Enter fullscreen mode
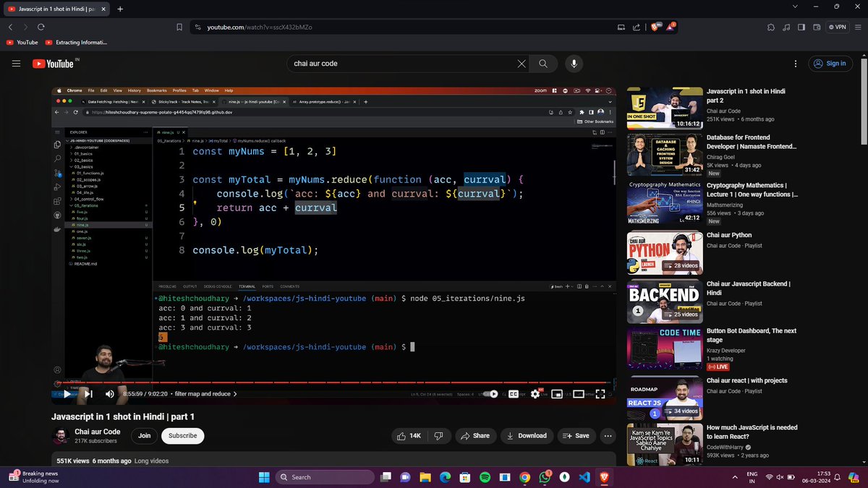Image resolution: width=868 pixels, height=488 pixels. (x=600, y=394)
